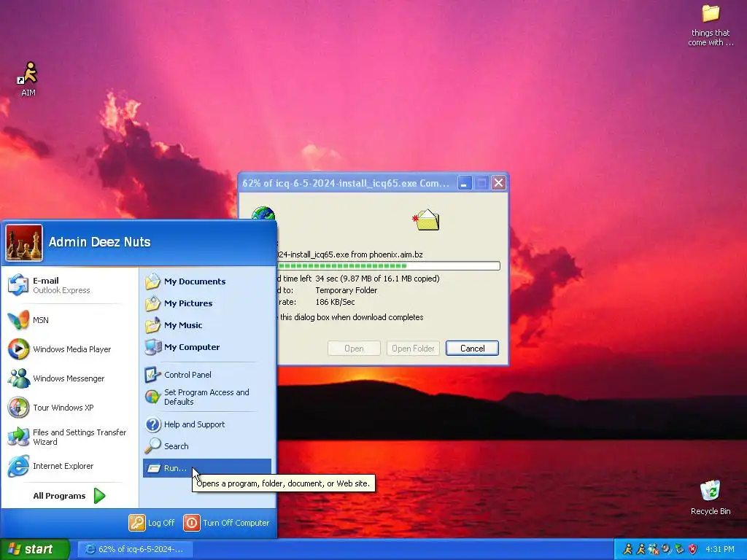The width and height of the screenshot is (747, 560).
Task: Click the 'Temporary Folder' download destination text
Action: 346,290
